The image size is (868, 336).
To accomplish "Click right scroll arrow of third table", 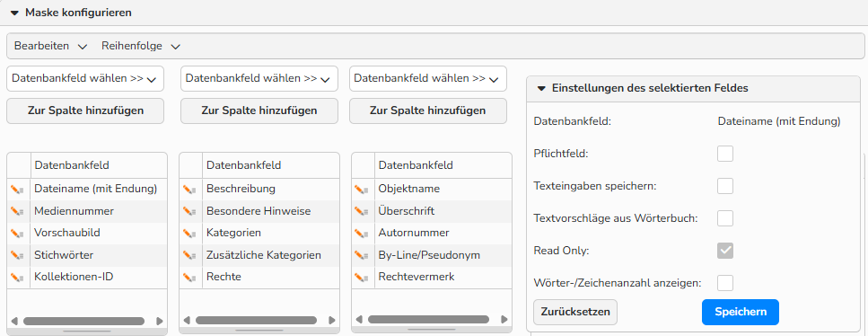I will pyautogui.click(x=504, y=320).
